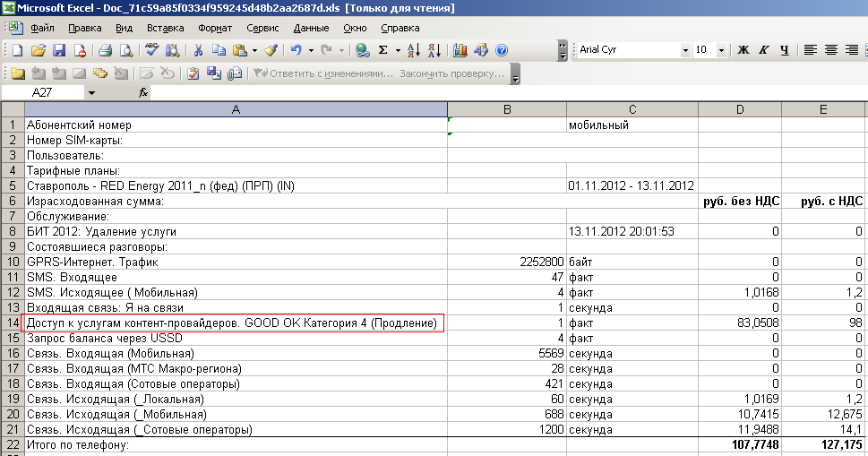Sort descending with the Я-A icon
This screenshot has height=456, width=868.
434,50
